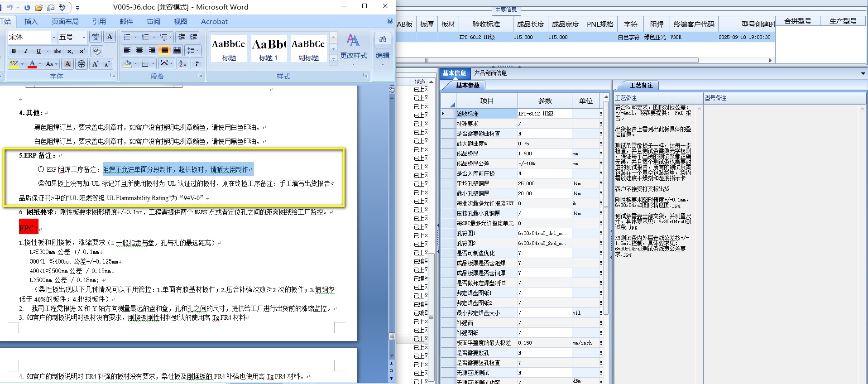This screenshot has width=868, height=384.
Task: Toggle subscript formatting
Action: pyautogui.click(x=70, y=51)
